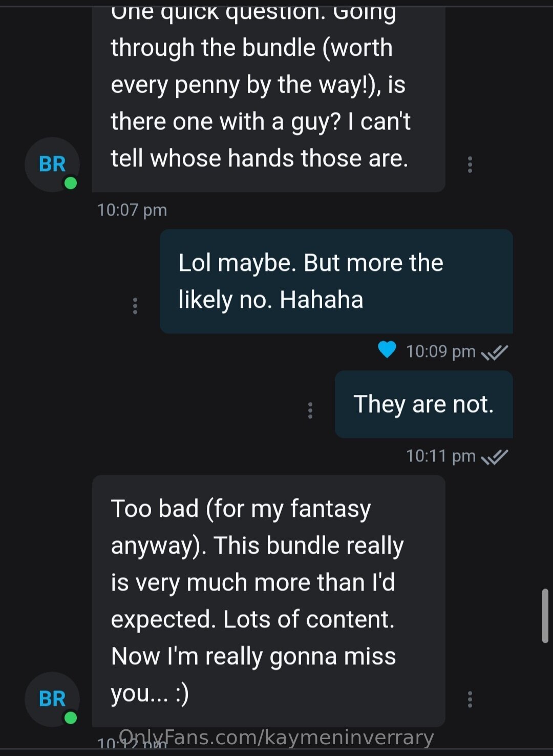553x756 pixels.
Task: Open three-dot menu beside "They are not."
Action: pyautogui.click(x=310, y=410)
